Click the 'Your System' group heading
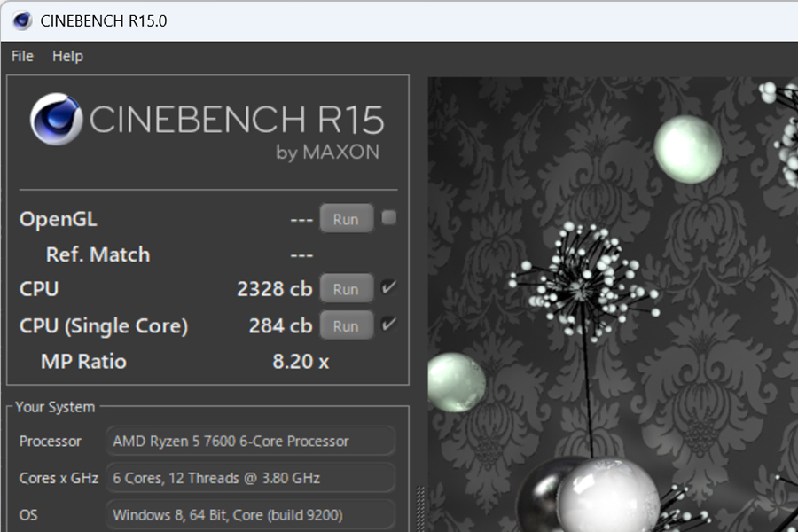 point(55,407)
